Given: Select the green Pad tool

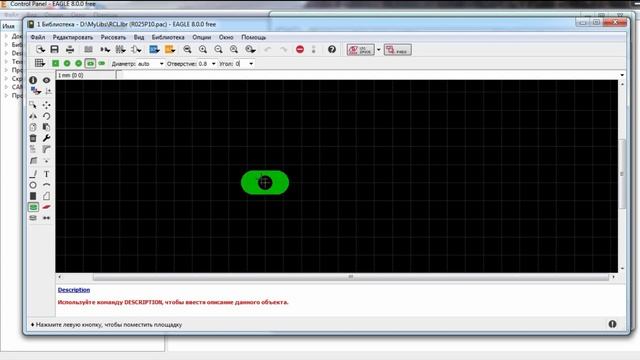Looking at the screenshot, I should tap(33, 207).
